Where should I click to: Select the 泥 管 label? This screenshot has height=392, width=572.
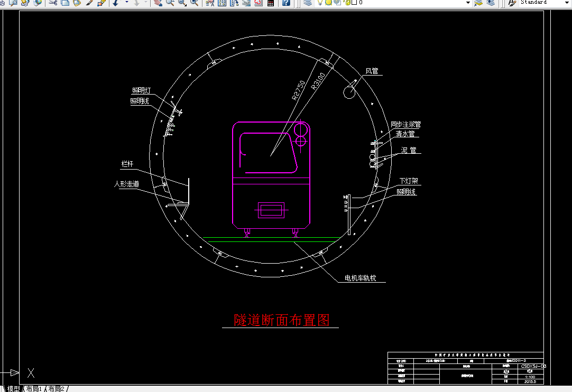click(409, 150)
